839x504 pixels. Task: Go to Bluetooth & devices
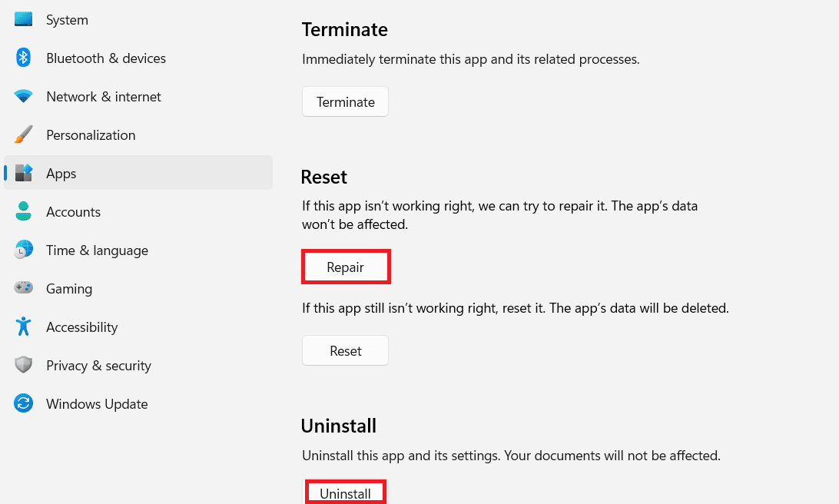(x=106, y=58)
